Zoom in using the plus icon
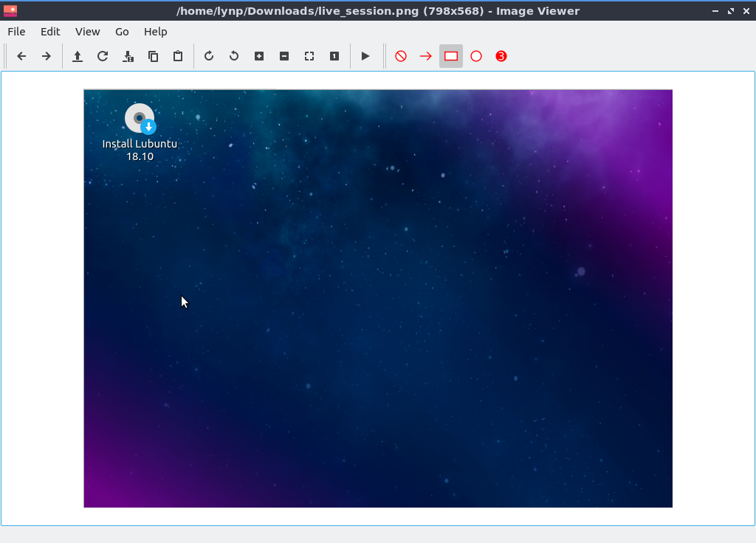Image resolution: width=756 pixels, height=543 pixels. [x=259, y=56]
